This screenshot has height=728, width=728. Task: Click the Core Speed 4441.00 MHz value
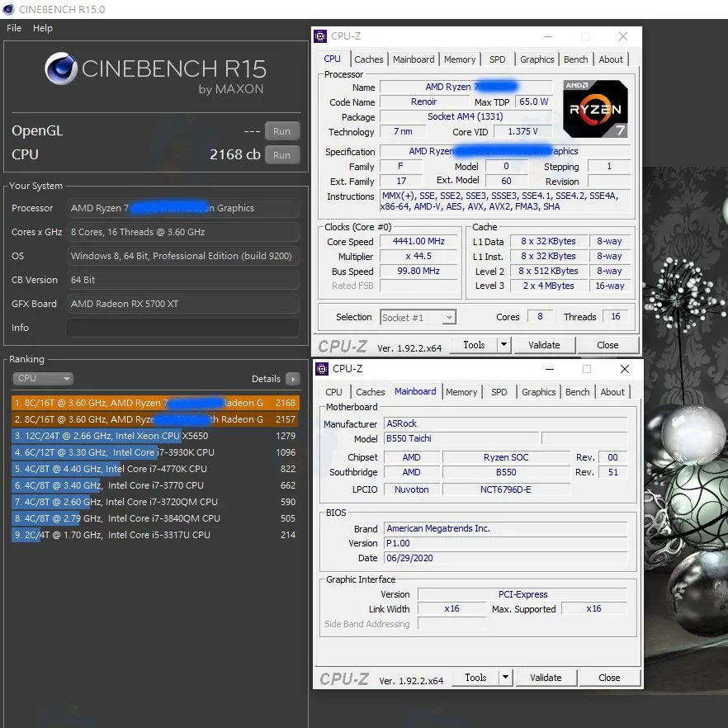(x=418, y=241)
